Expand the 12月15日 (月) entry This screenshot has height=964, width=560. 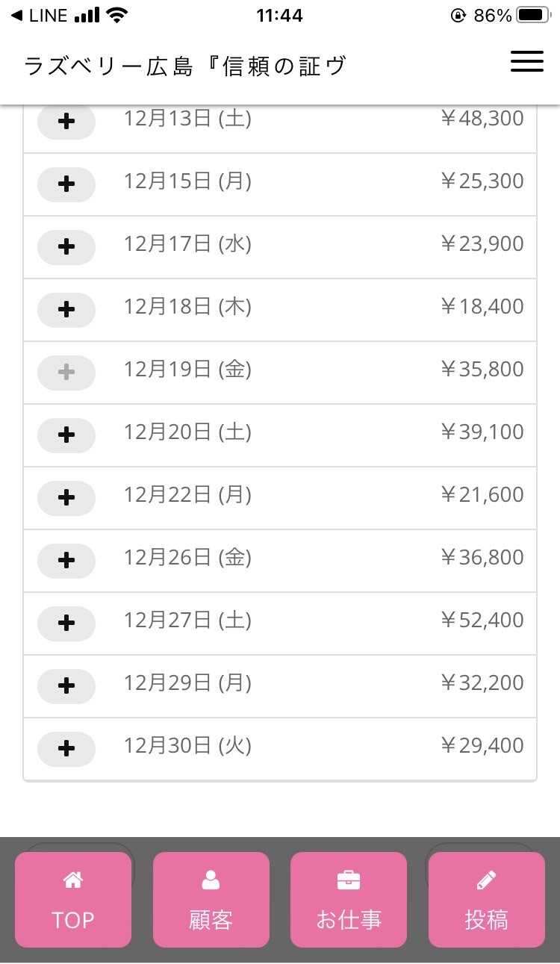click(x=66, y=184)
